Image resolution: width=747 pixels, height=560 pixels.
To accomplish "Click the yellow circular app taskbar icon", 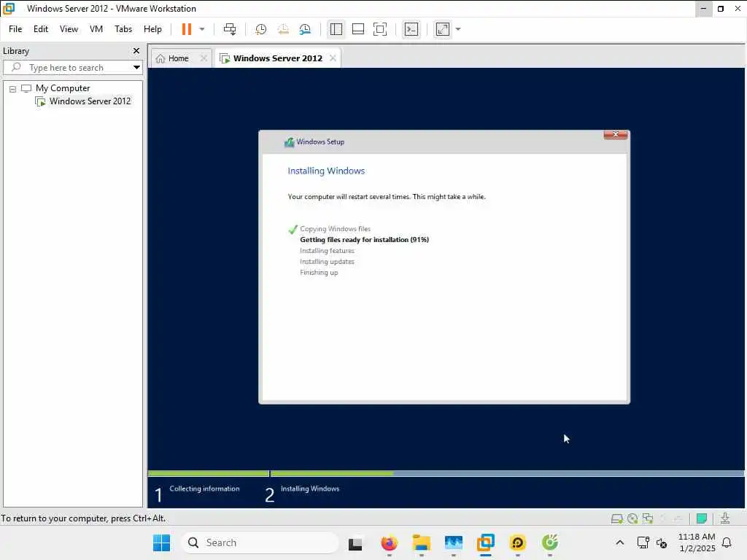I will click(x=517, y=542).
